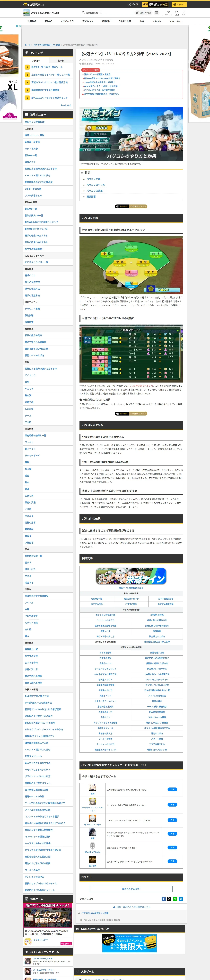
Task: Open ホーム breadcrumb link
Action: [x=27, y=45]
